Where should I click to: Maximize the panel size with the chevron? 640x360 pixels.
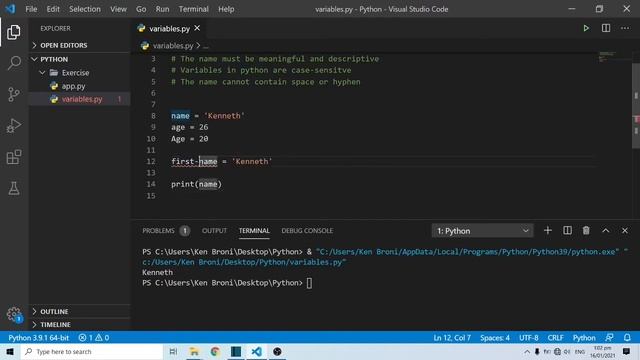[606, 231]
